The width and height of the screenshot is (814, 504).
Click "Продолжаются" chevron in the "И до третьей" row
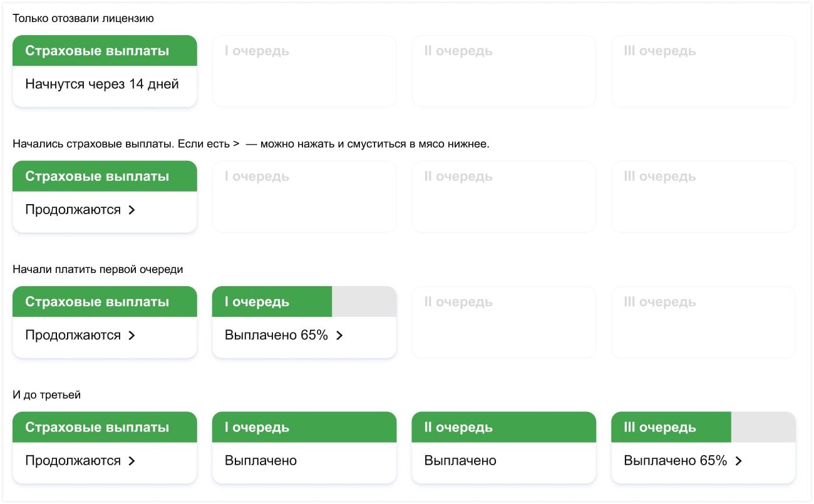131,461
